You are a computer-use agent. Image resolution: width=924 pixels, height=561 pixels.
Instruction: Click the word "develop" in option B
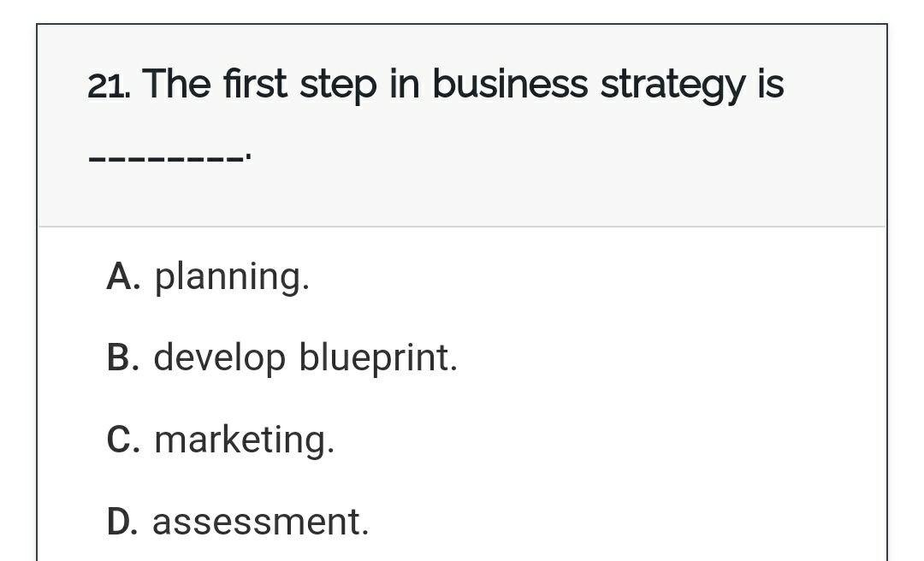(x=219, y=357)
